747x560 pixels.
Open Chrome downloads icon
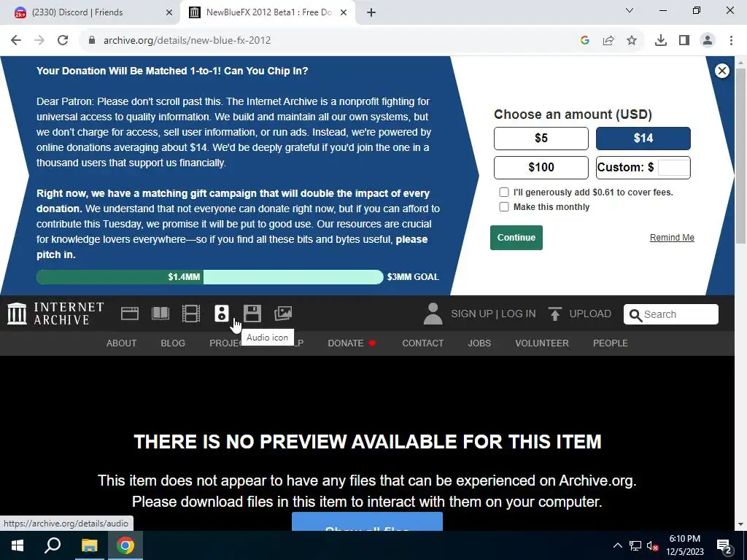tap(661, 41)
